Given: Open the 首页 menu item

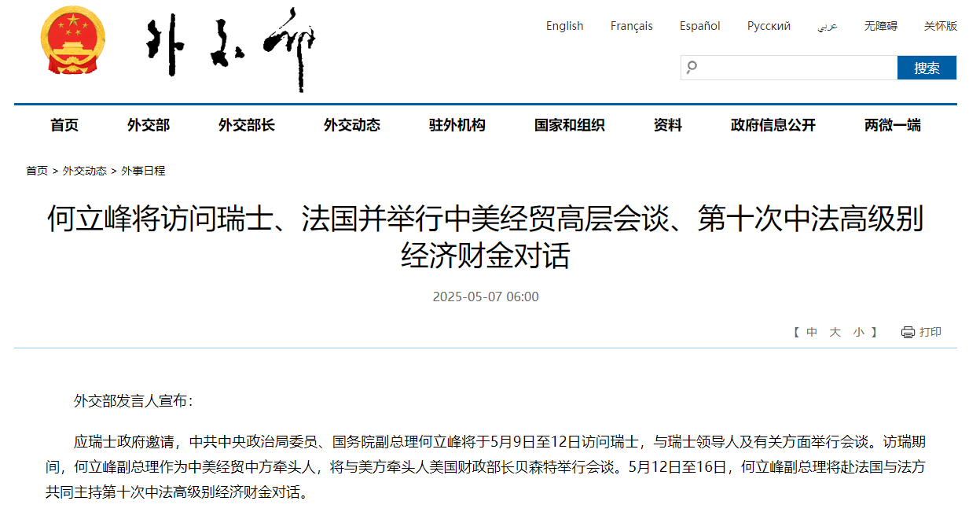Looking at the screenshot, I should (64, 125).
